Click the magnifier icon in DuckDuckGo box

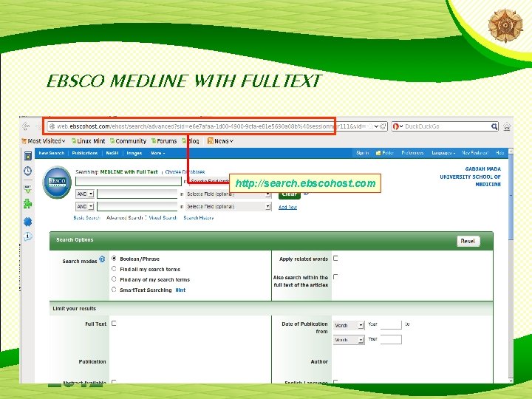[494, 126]
